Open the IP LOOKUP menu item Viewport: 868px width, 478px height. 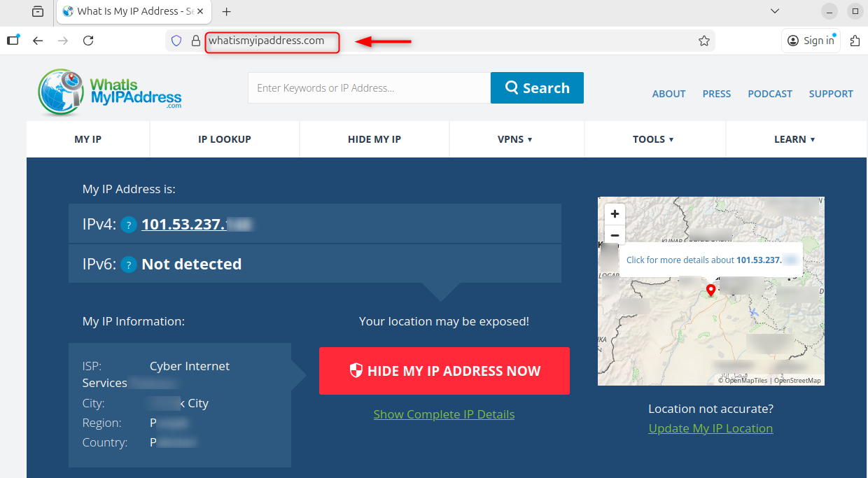click(x=225, y=139)
